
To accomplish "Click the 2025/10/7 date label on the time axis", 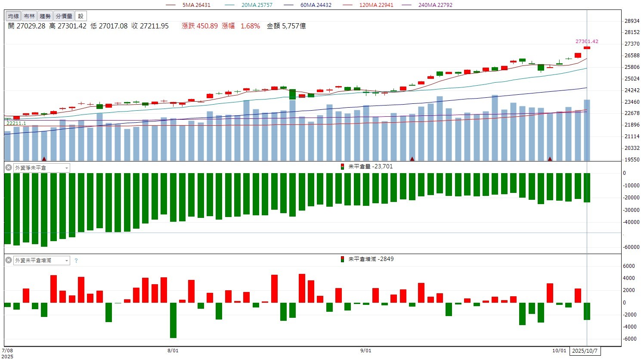I will point(585,351).
